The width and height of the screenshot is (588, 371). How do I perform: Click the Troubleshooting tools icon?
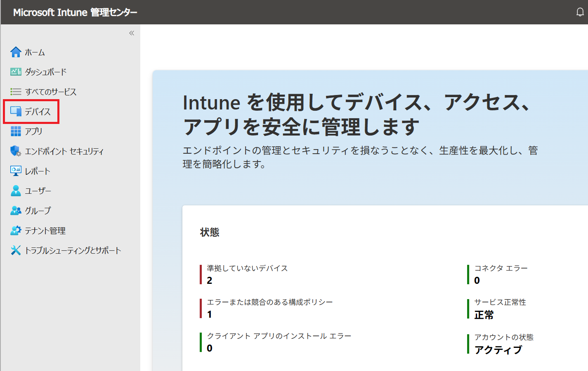pos(16,250)
